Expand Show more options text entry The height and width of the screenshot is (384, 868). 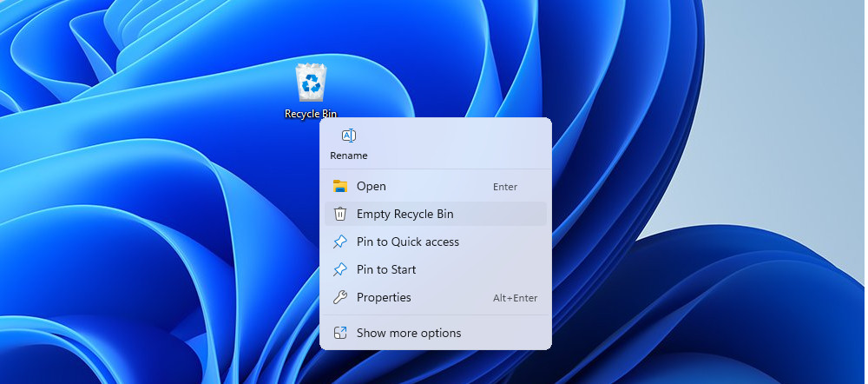tap(409, 333)
